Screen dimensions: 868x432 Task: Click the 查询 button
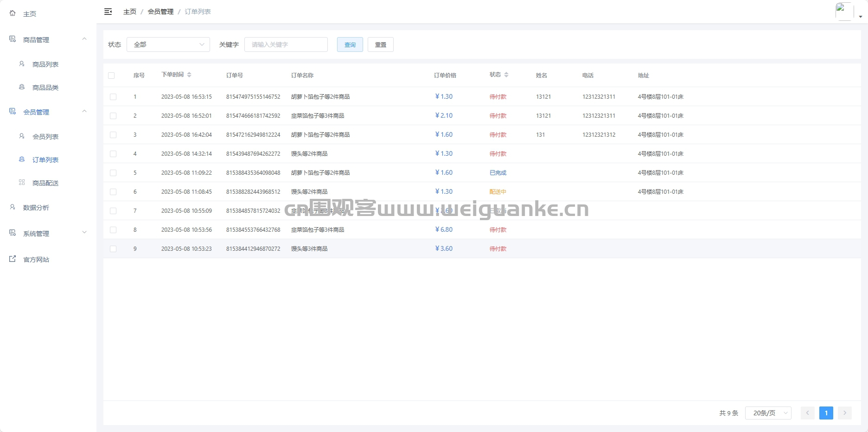coord(350,44)
